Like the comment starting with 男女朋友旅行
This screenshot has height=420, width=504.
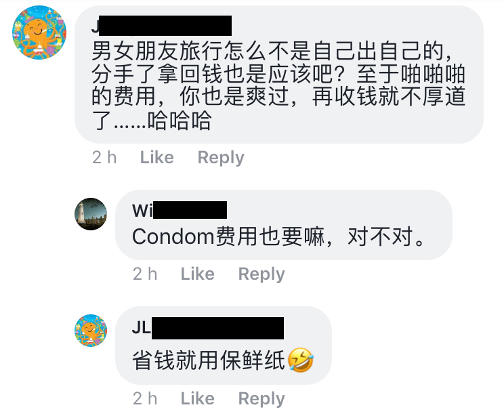[157, 157]
